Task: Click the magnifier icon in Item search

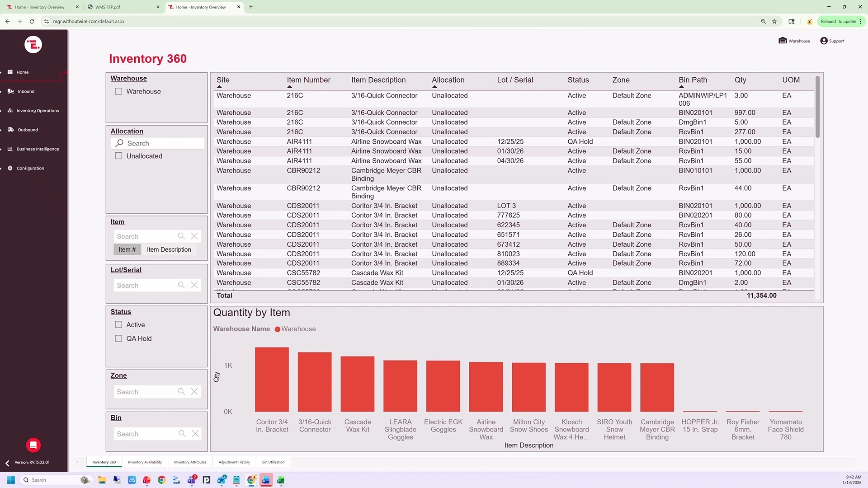Action: (x=181, y=236)
